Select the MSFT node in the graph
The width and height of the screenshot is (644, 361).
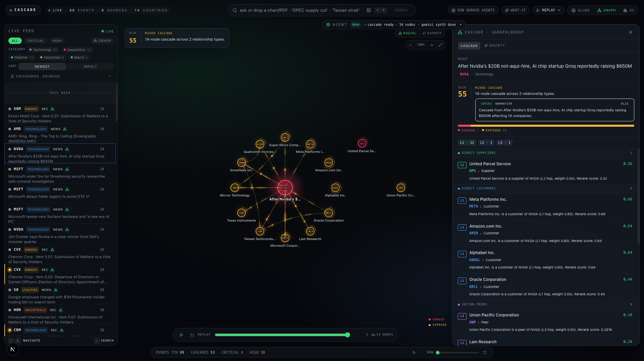click(285, 238)
